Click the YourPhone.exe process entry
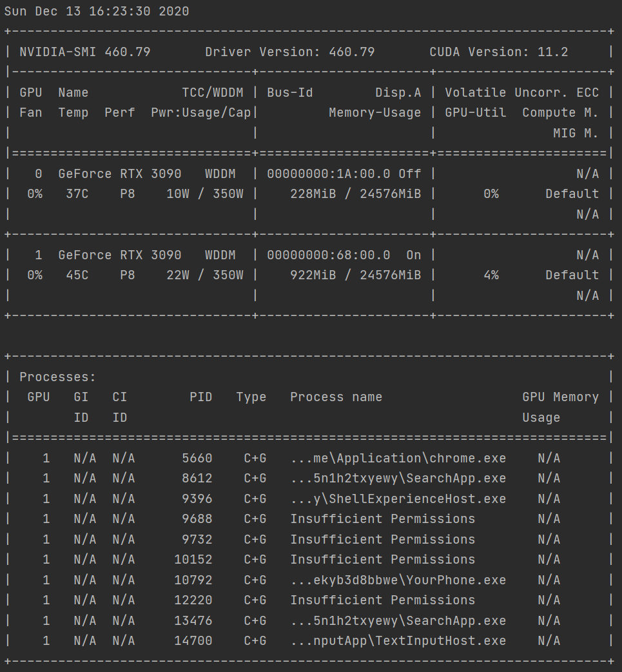622x672 pixels. point(398,580)
